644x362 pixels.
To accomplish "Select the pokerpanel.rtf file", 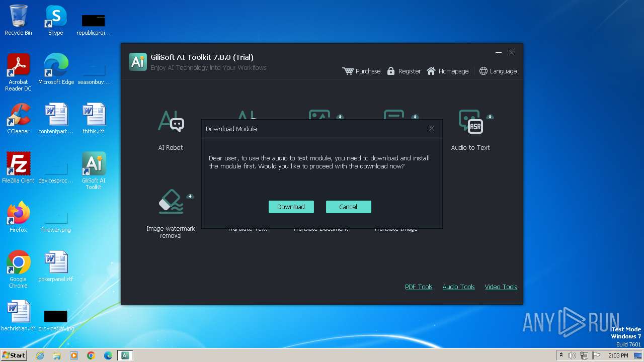I will [x=56, y=266].
